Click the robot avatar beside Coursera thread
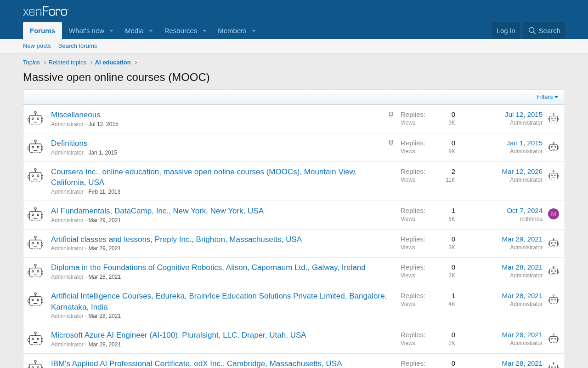The image size is (588, 368). (x=35, y=176)
